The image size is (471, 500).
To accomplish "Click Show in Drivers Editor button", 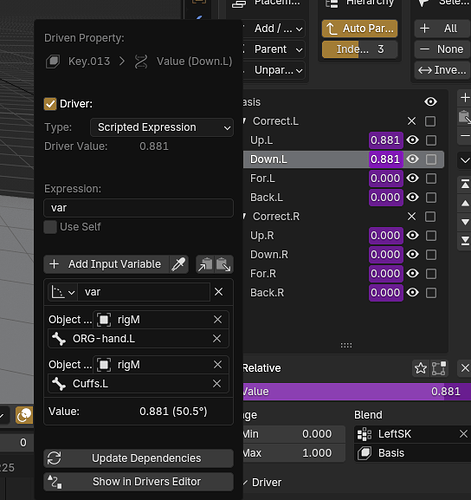I will click(x=138, y=482).
